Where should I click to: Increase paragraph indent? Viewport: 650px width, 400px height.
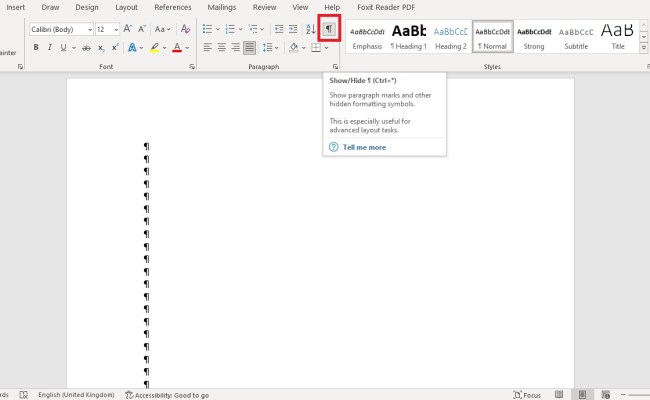(x=293, y=29)
